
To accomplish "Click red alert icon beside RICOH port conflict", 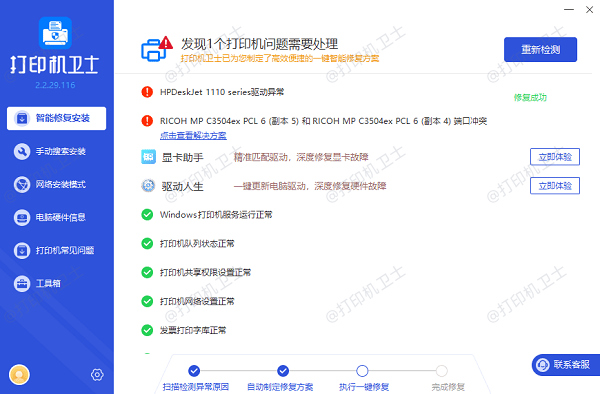I will [147, 121].
